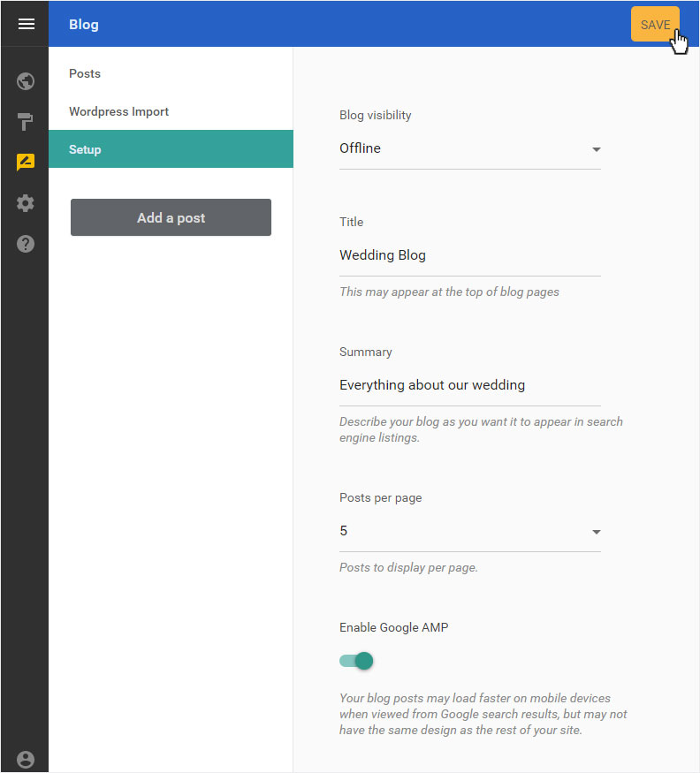The width and height of the screenshot is (700, 773).
Task: Click the arrow next to Offline
Action: [x=596, y=149]
